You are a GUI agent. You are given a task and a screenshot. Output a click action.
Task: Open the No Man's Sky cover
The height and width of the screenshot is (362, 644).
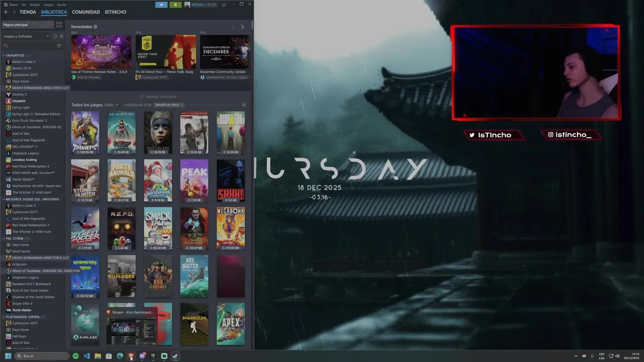point(121,133)
